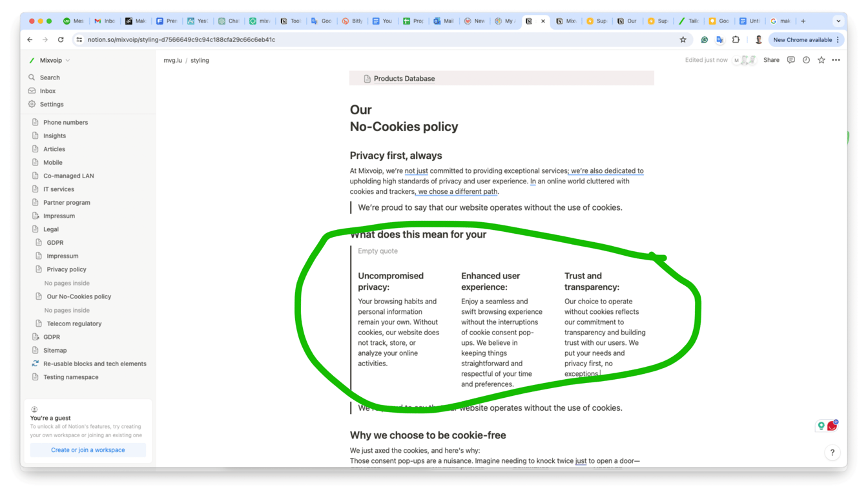Screen dimensions: 868x496
Task: Open IT services page in sidebar
Action: click(59, 189)
